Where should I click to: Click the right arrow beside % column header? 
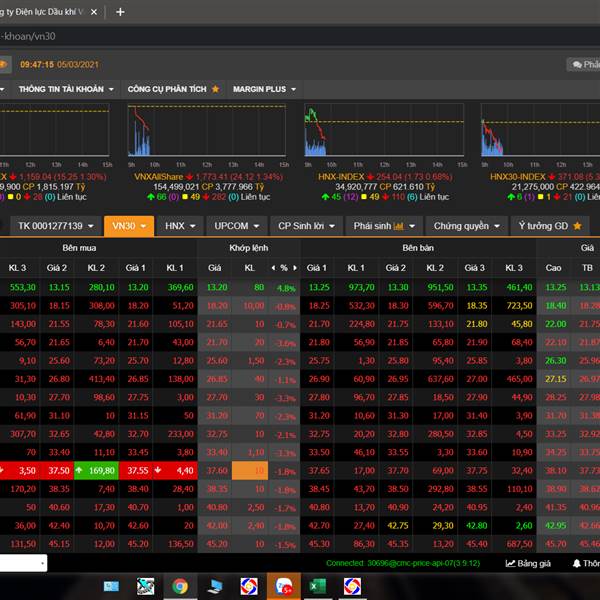(x=295, y=268)
